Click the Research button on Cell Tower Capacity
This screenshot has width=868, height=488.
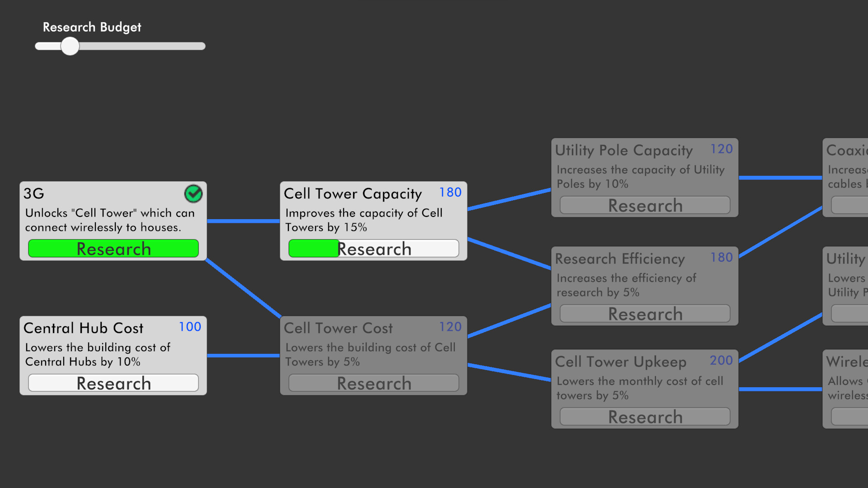373,249
